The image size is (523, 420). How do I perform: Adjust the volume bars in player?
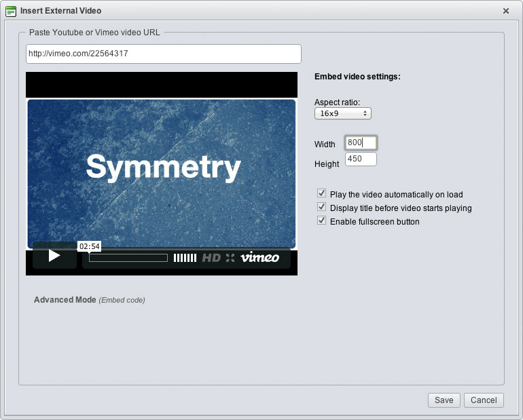point(185,258)
